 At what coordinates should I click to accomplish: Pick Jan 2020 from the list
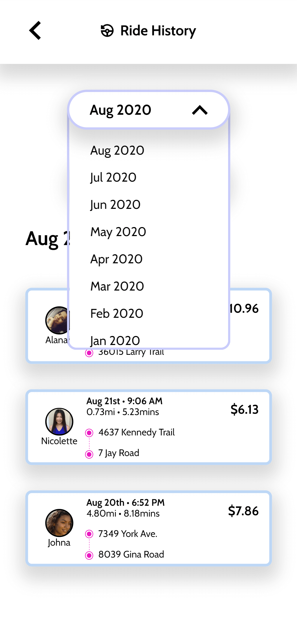[x=115, y=341]
